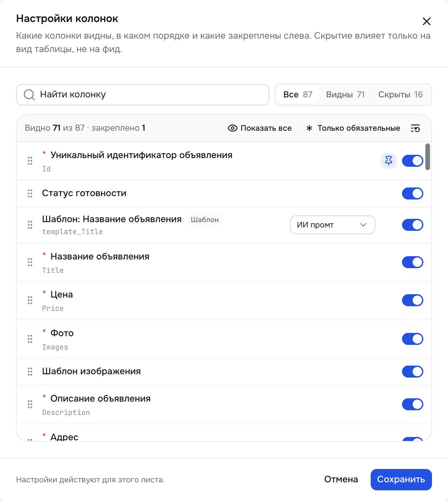Viewport: 448px width, 501px height.
Task: Click Показать все button
Action: tap(260, 128)
